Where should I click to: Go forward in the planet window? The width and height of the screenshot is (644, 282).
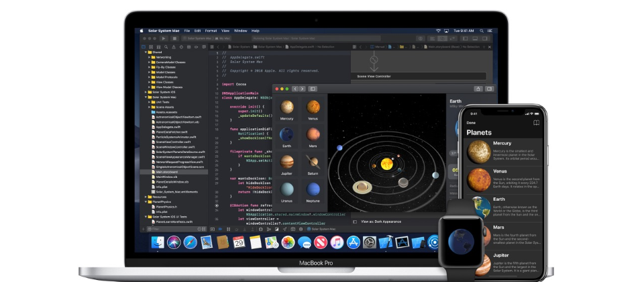(303, 89)
